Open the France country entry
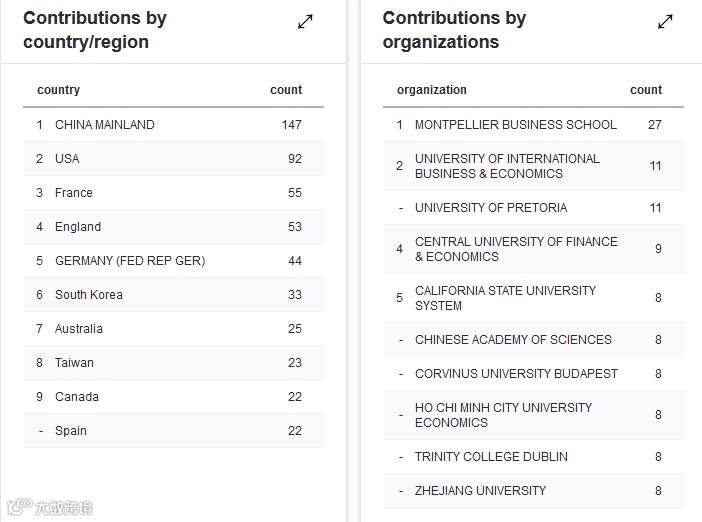This screenshot has height=522, width=702. 73,193
